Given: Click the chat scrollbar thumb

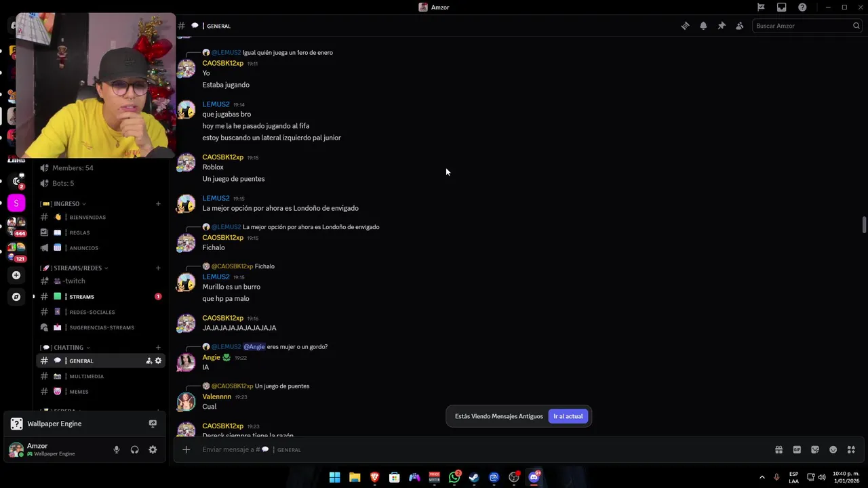Looking at the screenshot, I should tap(864, 224).
